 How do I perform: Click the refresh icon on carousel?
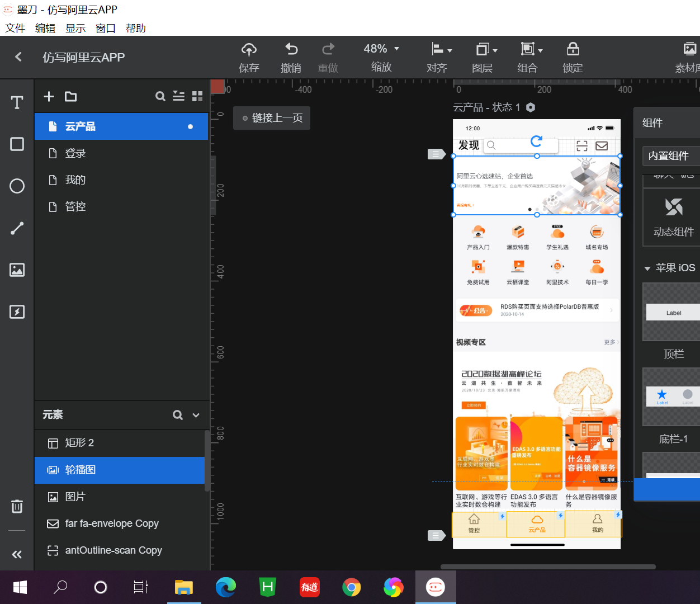pyautogui.click(x=536, y=141)
